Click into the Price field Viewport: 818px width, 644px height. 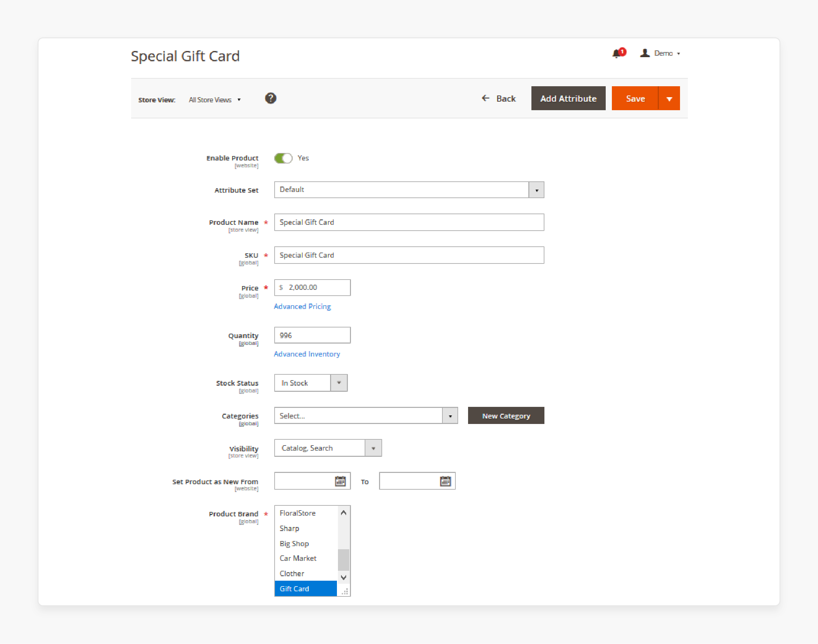[x=312, y=288]
